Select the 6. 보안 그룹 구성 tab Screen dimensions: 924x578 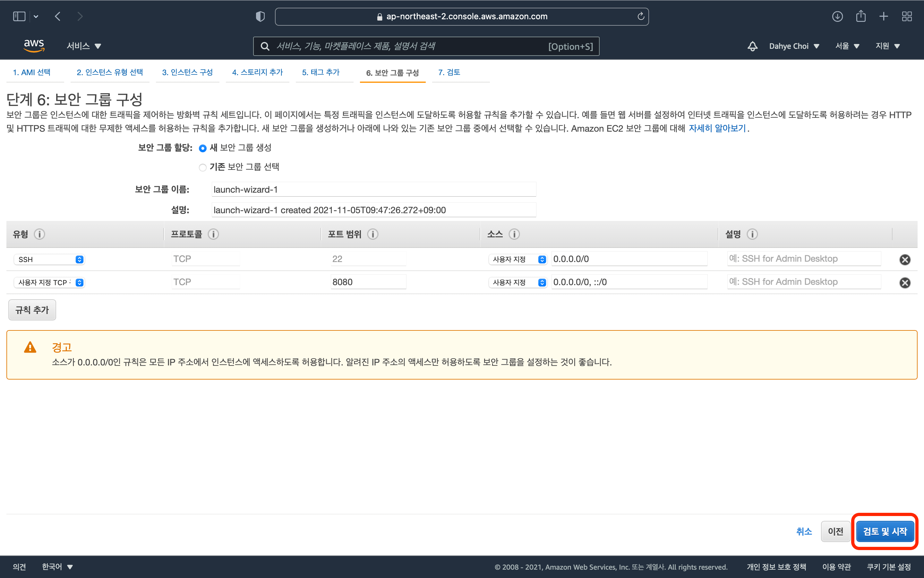pyautogui.click(x=392, y=73)
